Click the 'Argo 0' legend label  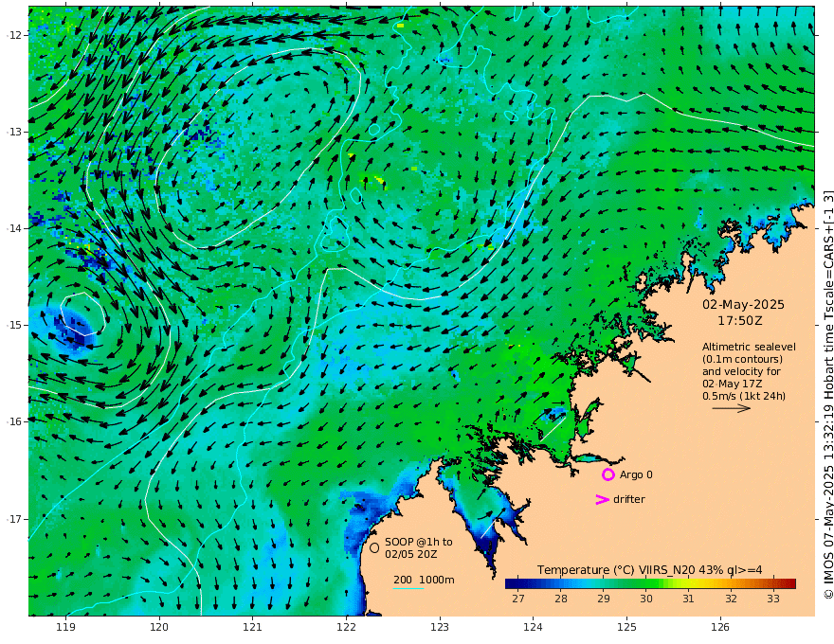pos(636,474)
